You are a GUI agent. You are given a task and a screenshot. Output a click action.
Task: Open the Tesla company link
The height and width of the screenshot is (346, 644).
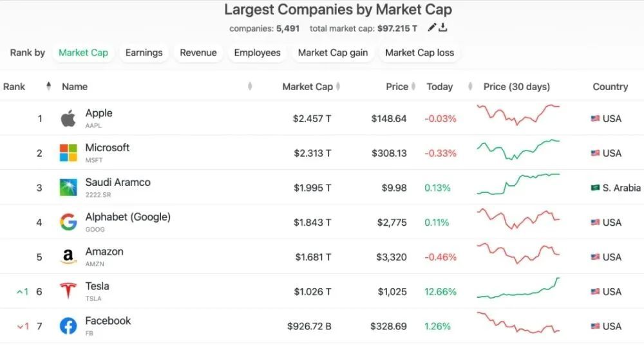[97, 286]
